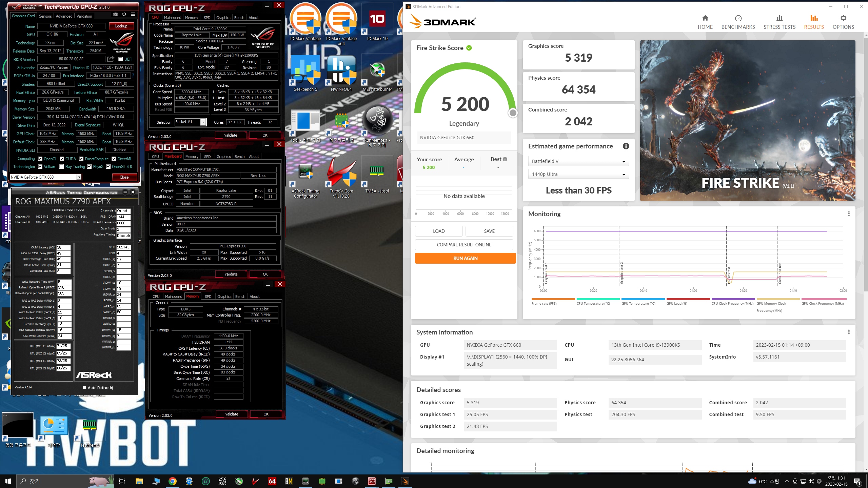Click the GPU-Z refresh icon

124,15
